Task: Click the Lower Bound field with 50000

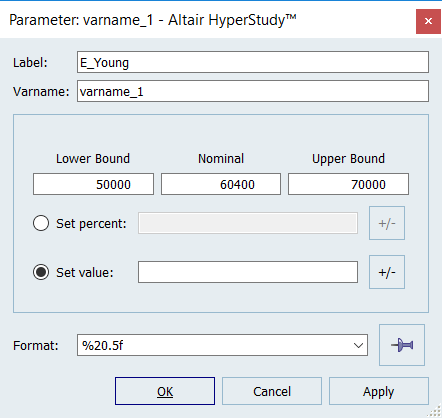Action: (x=93, y=184)
